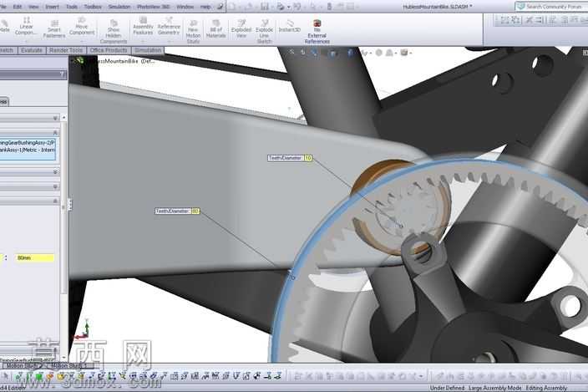Viewport: 588px width, 392px height.
Task: Click the Print icon in the quick toolbar
Action: pos(281,7)
